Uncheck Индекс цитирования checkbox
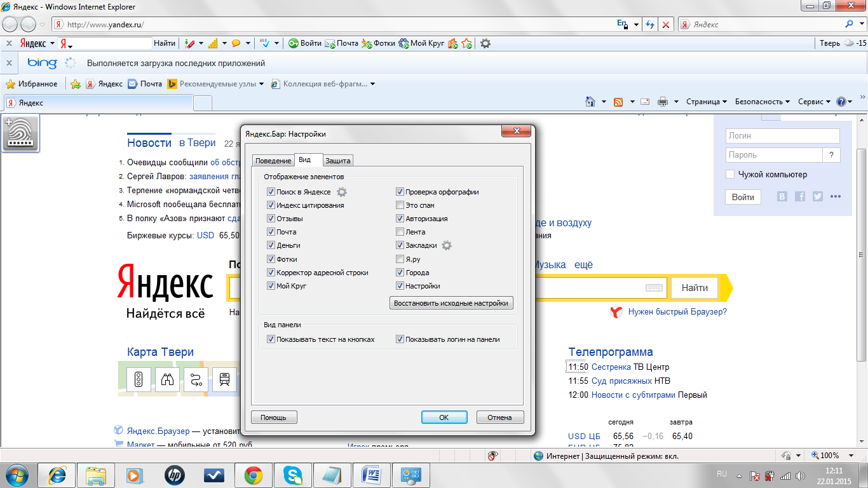 pyautogui.click(x=271, y=205)
